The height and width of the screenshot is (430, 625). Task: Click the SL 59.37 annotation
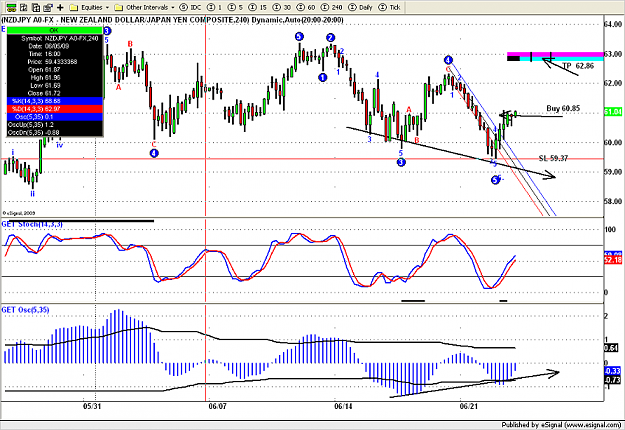coord(553,159)
